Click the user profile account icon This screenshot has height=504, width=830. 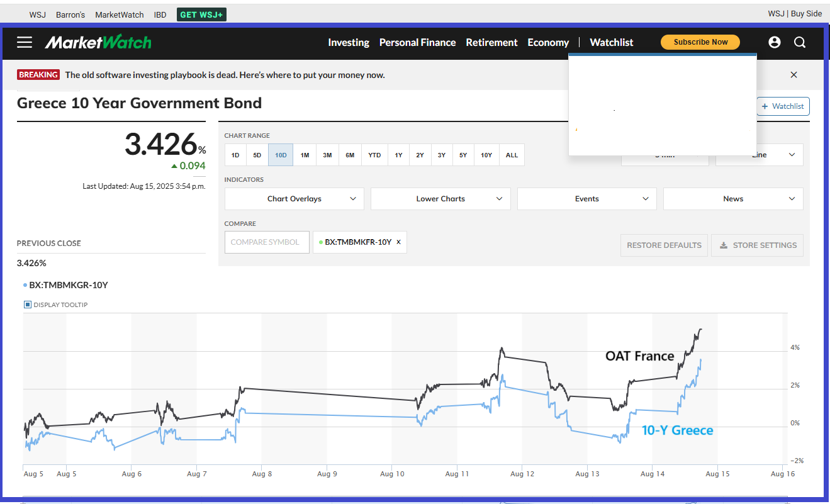pos(775,42)
